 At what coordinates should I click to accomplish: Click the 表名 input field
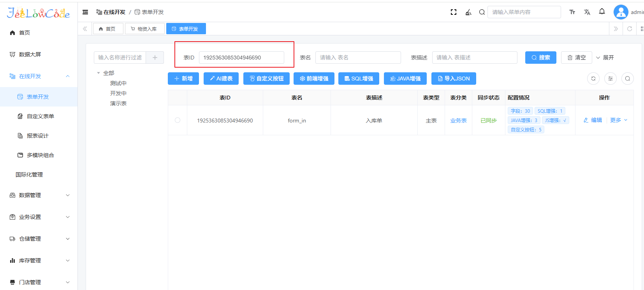click(x=358, y=58)
